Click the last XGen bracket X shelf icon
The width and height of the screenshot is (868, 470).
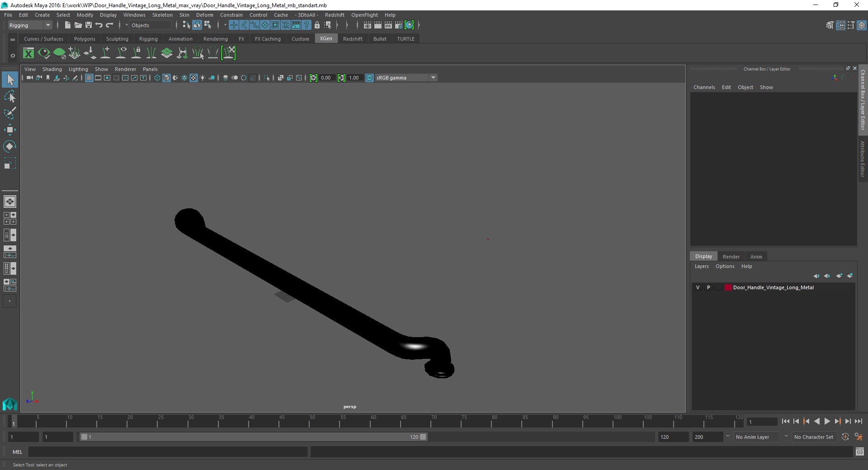[x=228, y=53]
